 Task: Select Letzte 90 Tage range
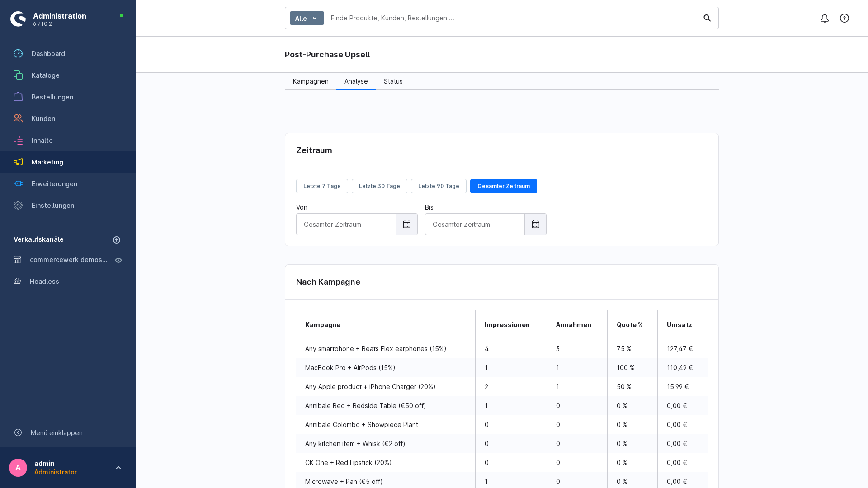click(x=439, y=186)
